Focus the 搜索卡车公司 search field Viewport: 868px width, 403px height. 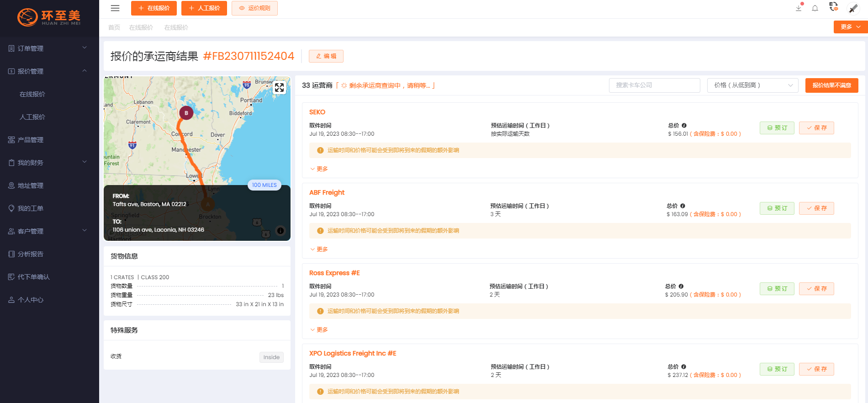(654, 85)
